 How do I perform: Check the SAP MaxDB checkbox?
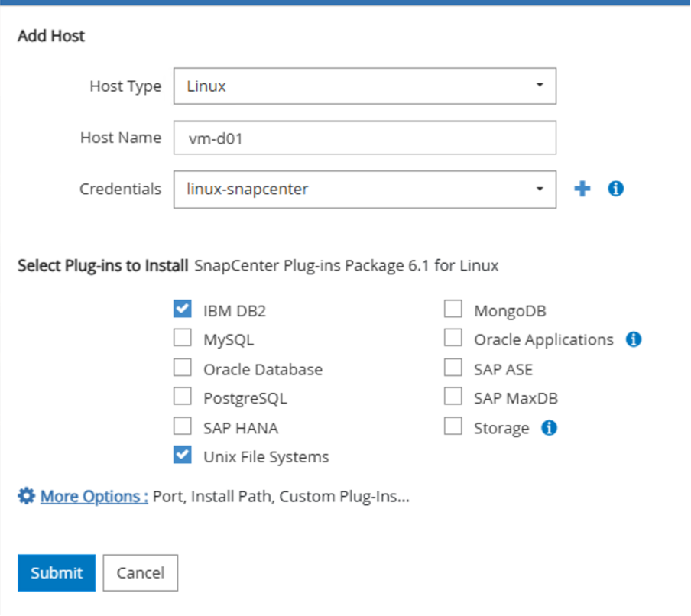[453, 397]
